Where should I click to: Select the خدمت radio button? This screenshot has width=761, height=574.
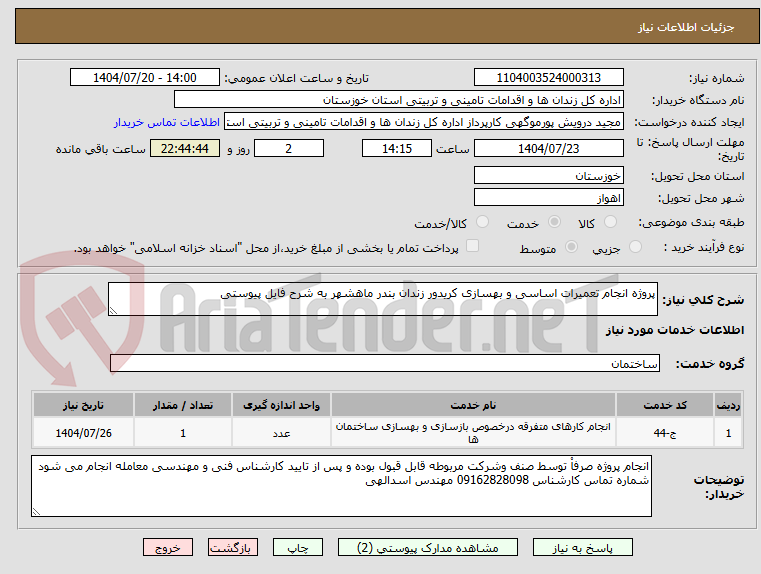[x=554, y=222]
